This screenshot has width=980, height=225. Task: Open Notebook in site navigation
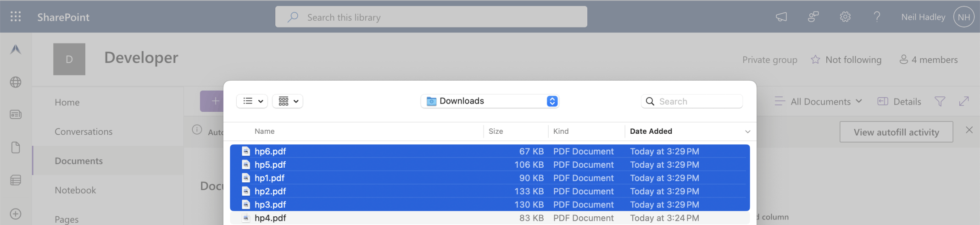click(75, 190)
